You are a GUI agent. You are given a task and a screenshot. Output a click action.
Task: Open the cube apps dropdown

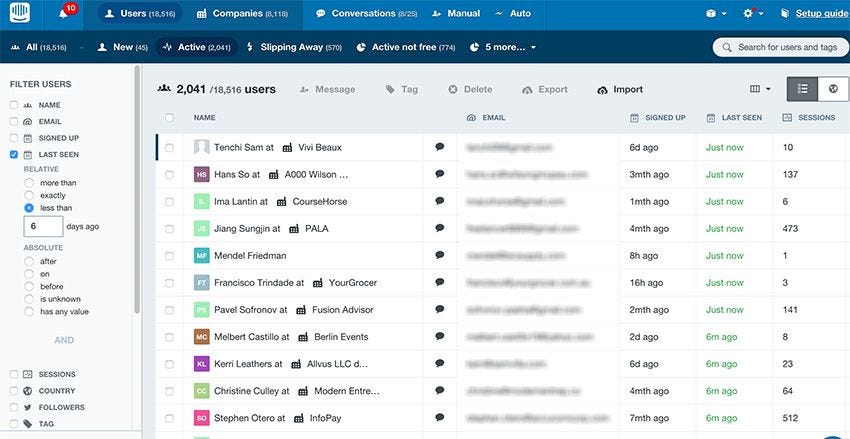click(716, 14)
